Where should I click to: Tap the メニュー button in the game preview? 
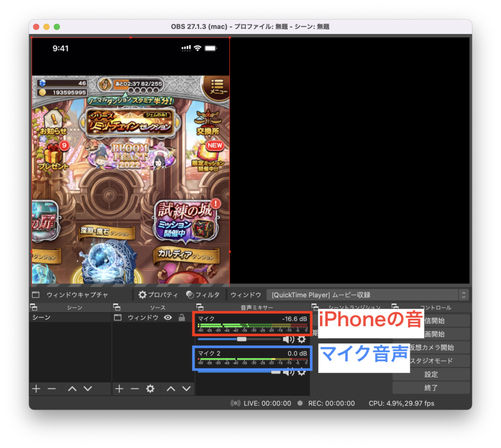pyautogui.click(x=217, y=88)
